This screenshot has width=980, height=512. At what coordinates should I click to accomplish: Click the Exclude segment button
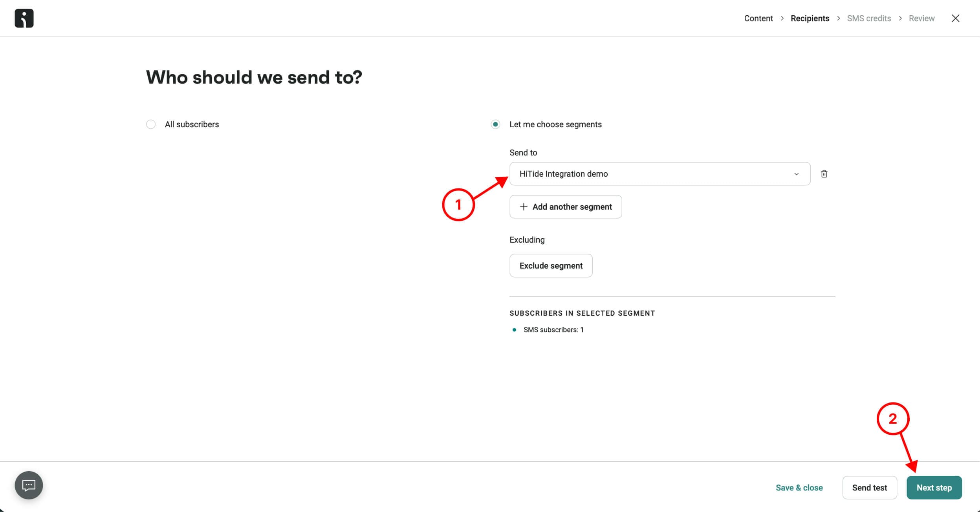(551, 266)
